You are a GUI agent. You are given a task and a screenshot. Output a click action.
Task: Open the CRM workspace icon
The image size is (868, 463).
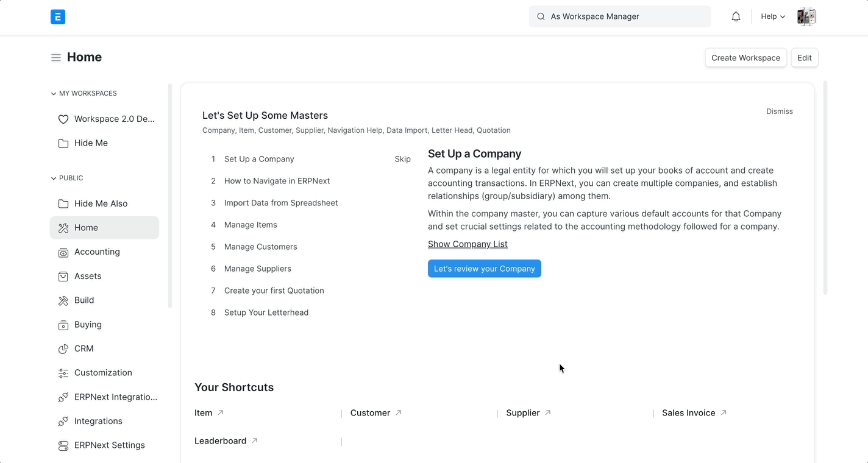pyautogui.click(x=63, y=348)
